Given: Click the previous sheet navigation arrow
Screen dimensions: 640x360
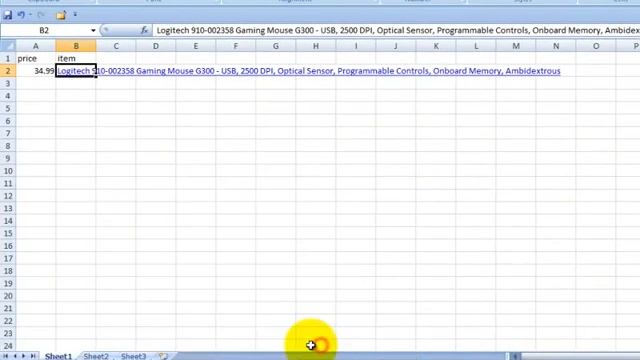Looking at the screenshot, I should coord(15,356).
